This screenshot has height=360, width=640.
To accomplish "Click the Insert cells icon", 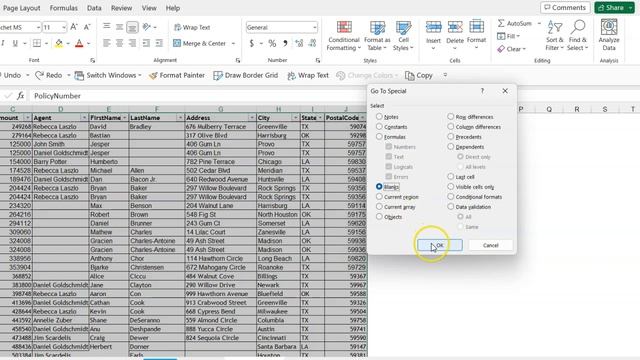I will tap(433, 28).
